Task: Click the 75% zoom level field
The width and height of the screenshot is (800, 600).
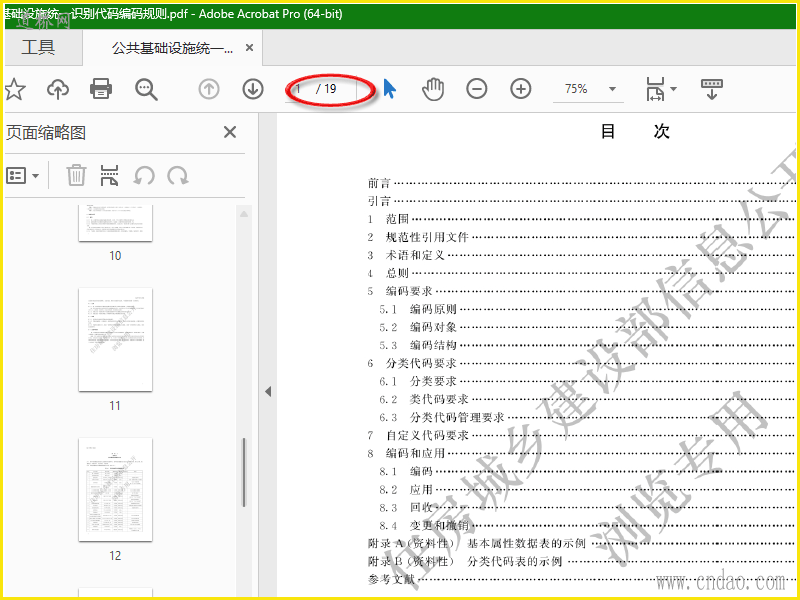Action: point(577,89)
